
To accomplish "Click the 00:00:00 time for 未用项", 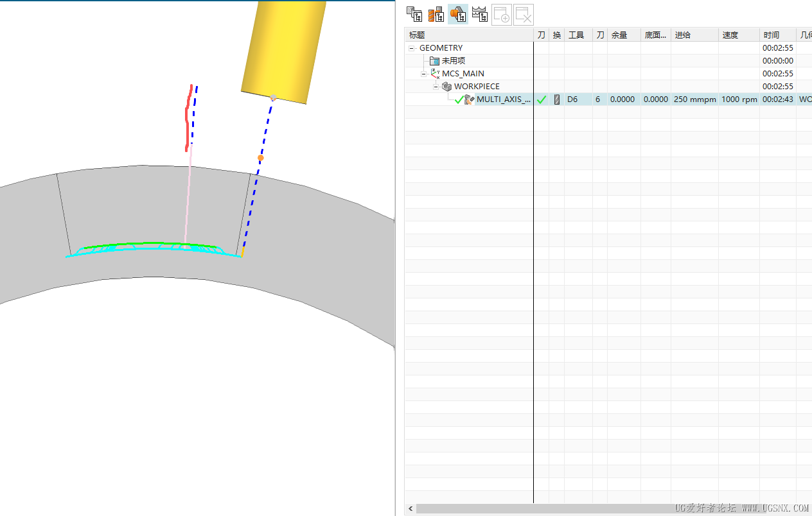I will (x=778, y=61).
